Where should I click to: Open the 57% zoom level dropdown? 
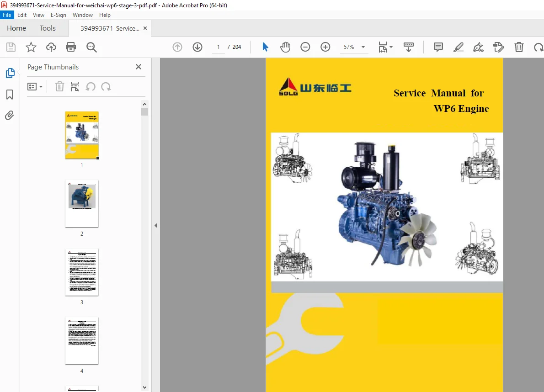[x=363, y=47]
